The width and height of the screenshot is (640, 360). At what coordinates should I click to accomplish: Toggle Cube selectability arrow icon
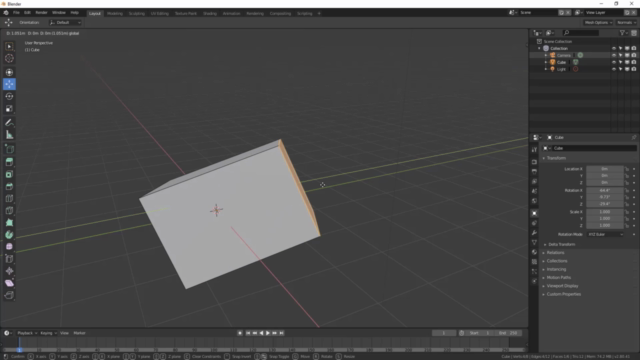coord(620,62)
